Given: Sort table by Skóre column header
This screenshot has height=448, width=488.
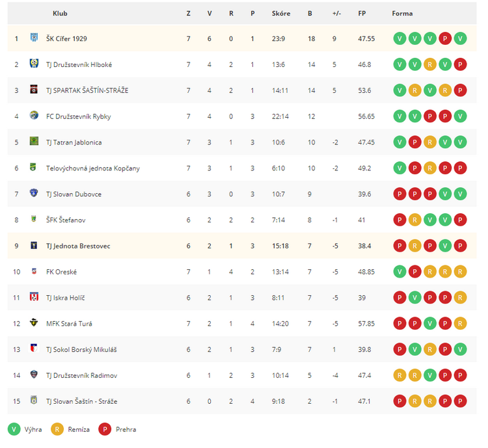Looking at the screenshot, I should pyautogui.click(x=280, y=14).
